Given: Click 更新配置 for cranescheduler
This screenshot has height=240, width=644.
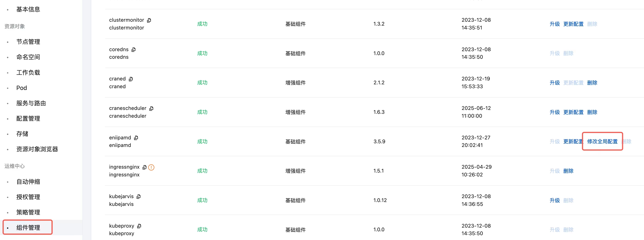Looking at the screenshot, I should click(x=573, y=112).
